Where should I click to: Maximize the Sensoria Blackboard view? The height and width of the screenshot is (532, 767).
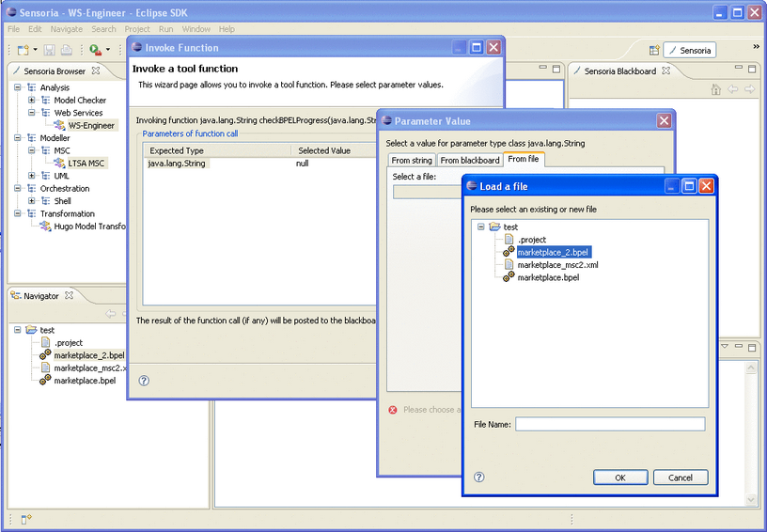752,69
